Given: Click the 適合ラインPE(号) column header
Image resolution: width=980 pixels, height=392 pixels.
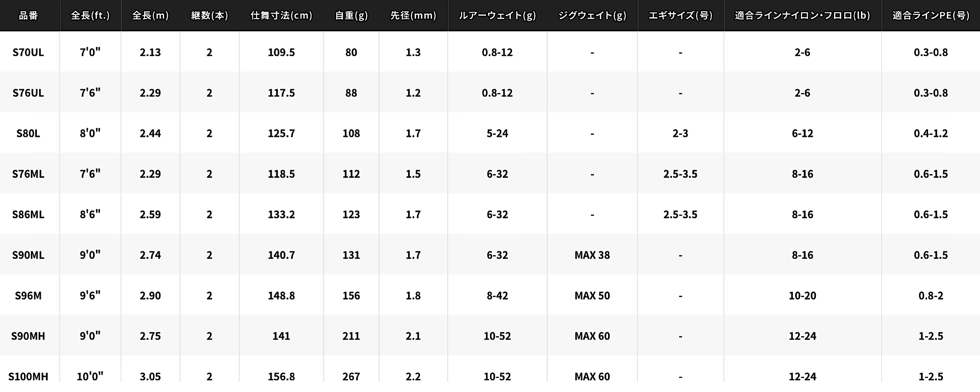Looking at the screenshot, I should coord(931,16).
